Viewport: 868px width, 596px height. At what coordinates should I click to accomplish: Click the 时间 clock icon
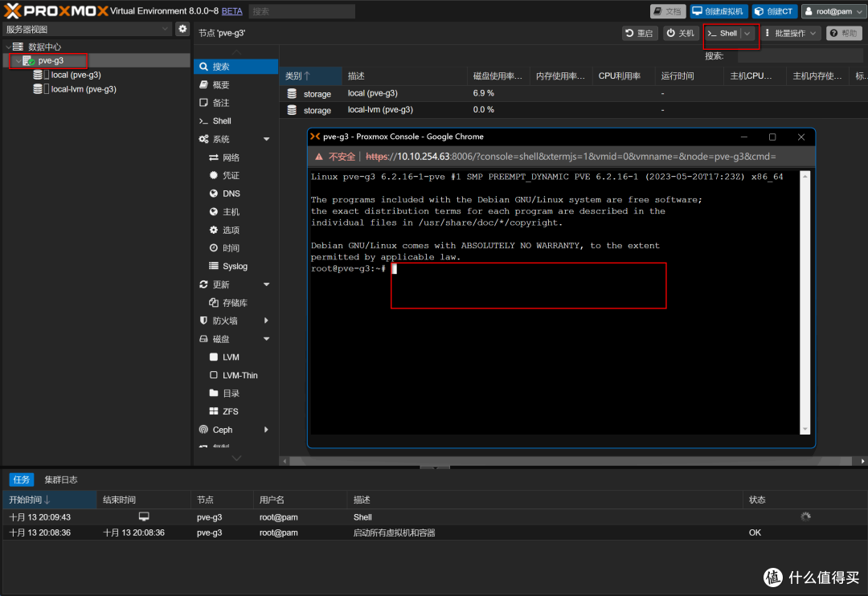click(x=214, y=248)
